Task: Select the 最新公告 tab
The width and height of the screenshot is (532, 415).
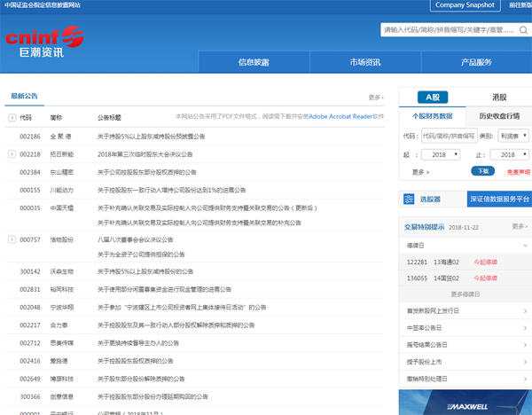Action: (x=25, y=96)
